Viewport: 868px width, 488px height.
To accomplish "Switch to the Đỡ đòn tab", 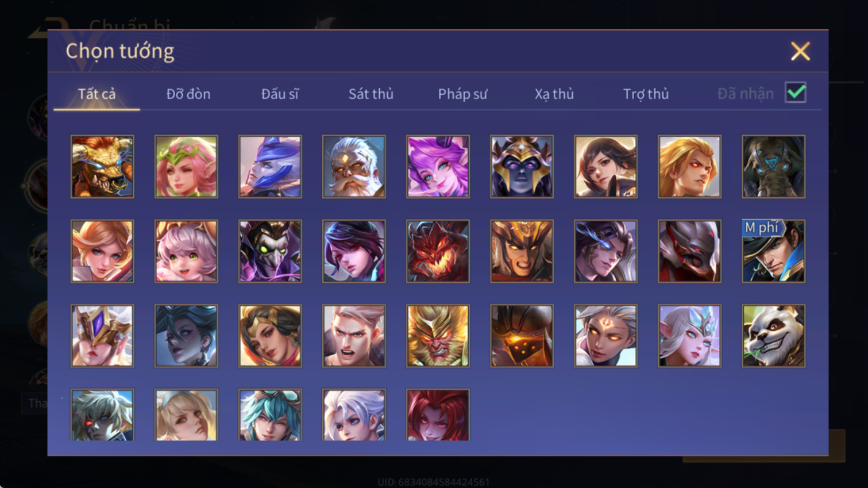I will click(x=188, y=94).
